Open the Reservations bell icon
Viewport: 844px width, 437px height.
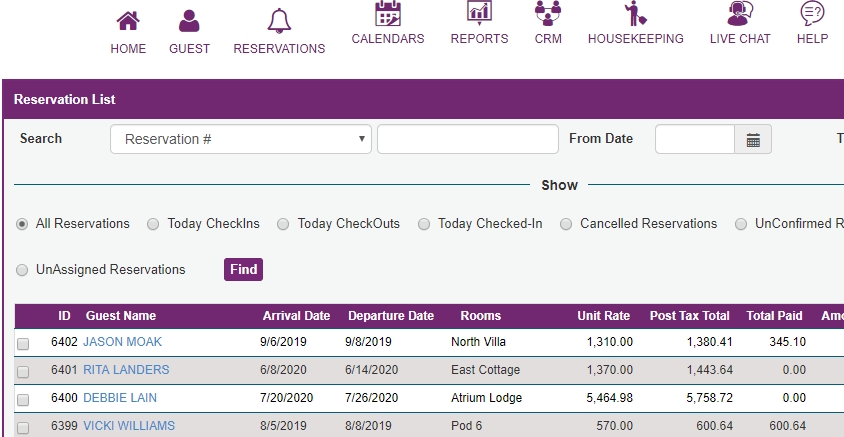pyautogui.click(x=279, y=21)
